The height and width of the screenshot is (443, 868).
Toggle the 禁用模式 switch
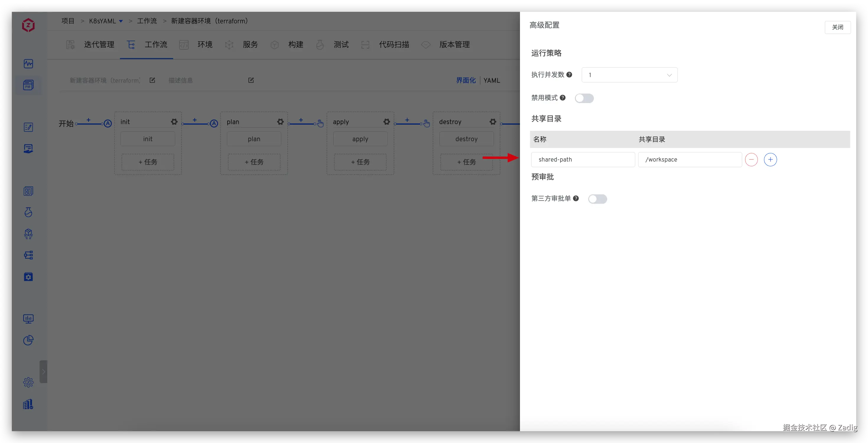(584, 98)
